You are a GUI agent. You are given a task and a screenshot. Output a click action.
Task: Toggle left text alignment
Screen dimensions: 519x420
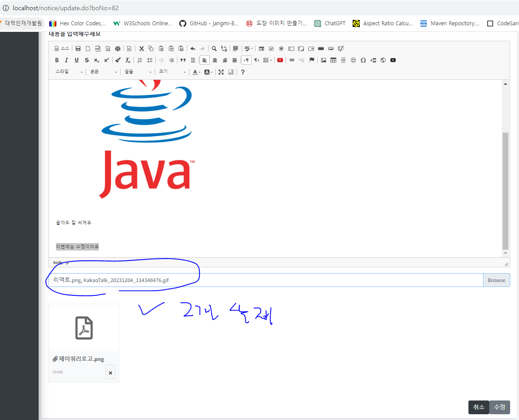point(204,60)
